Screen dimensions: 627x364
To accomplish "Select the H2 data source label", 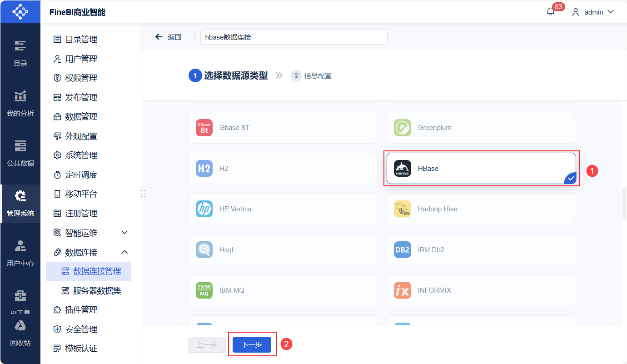I will [x=224, y=169].
